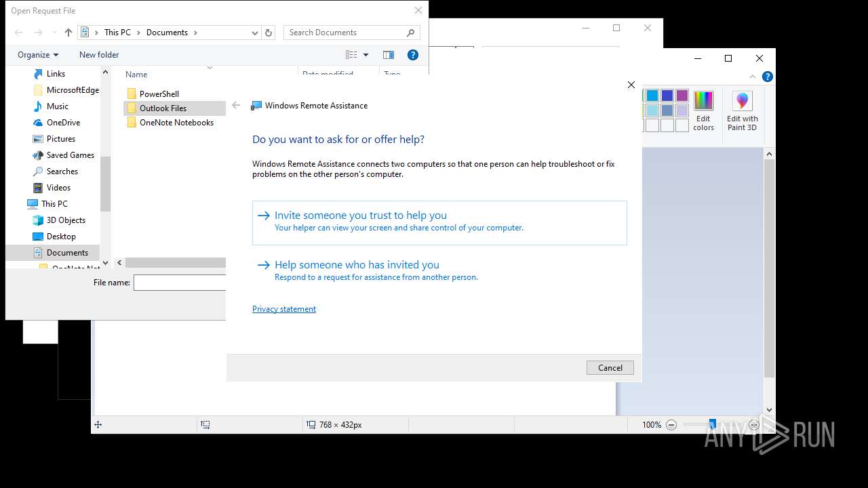Click Documents in address path
868x488 pixels.
click(x=167, y=33)
